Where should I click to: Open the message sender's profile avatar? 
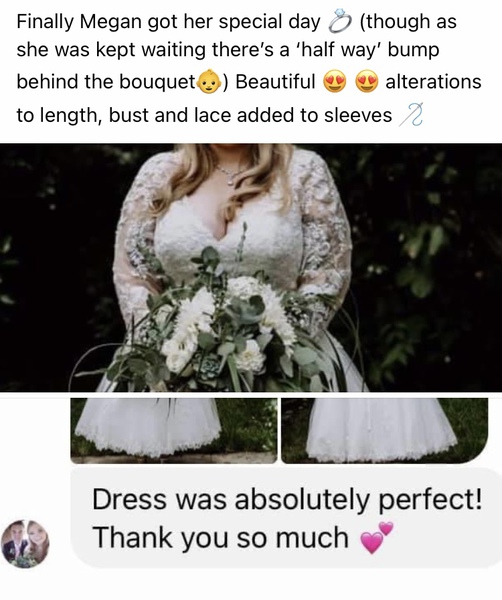pos(25,543)
